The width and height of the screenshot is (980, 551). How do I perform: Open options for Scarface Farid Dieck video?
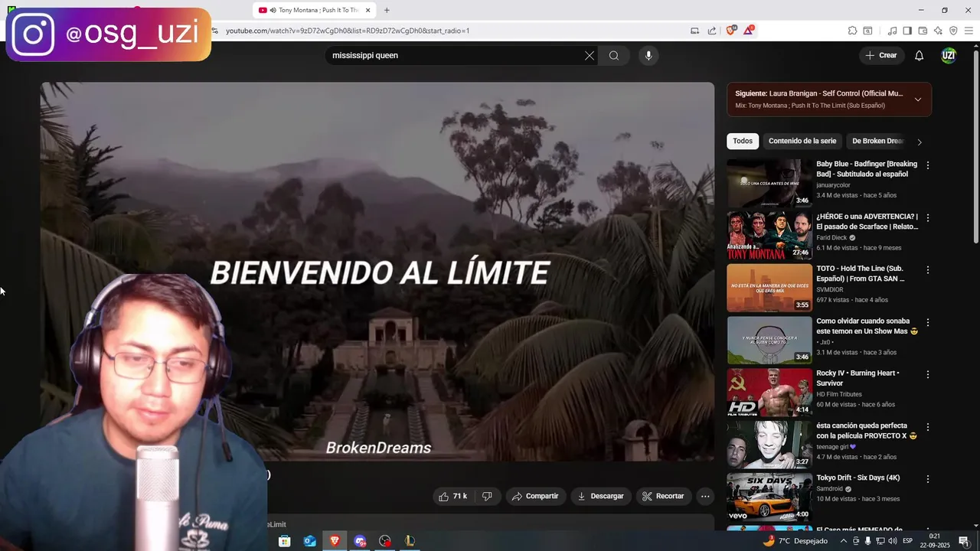(928, 218)
